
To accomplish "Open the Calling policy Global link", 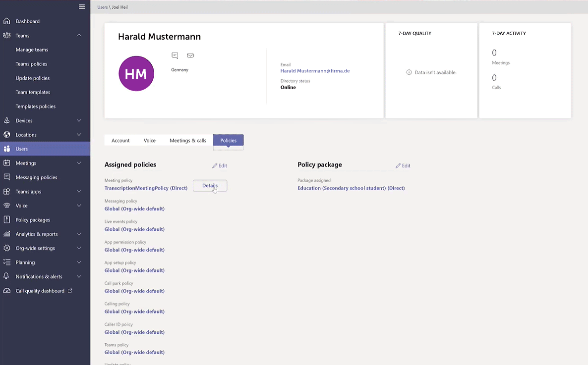I will 135,312.
